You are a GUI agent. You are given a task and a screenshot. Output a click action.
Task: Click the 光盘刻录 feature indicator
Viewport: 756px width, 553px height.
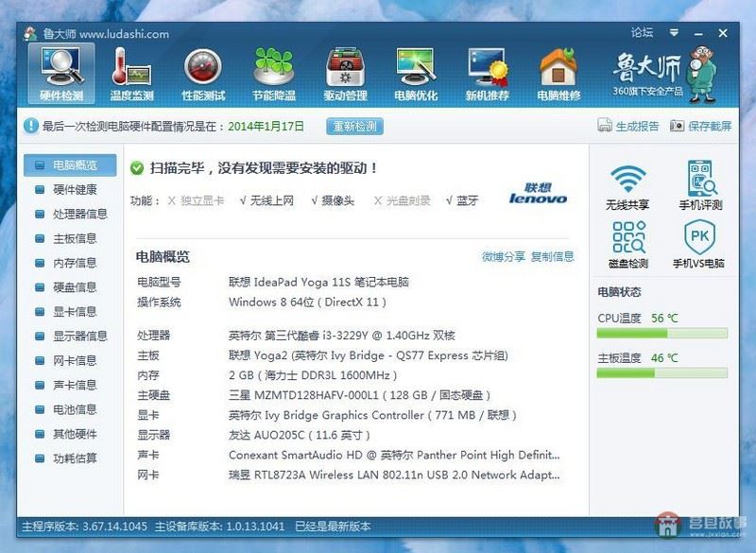403,200
